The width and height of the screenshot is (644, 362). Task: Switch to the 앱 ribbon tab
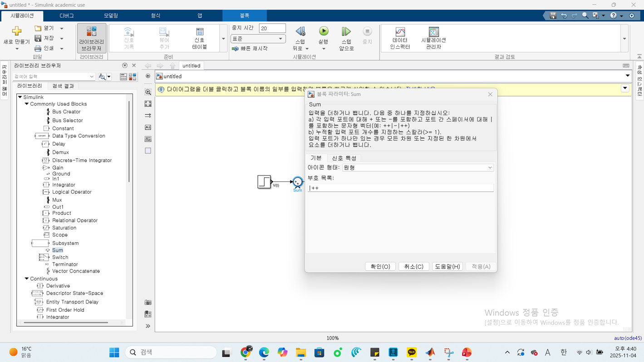coord(200,15)
